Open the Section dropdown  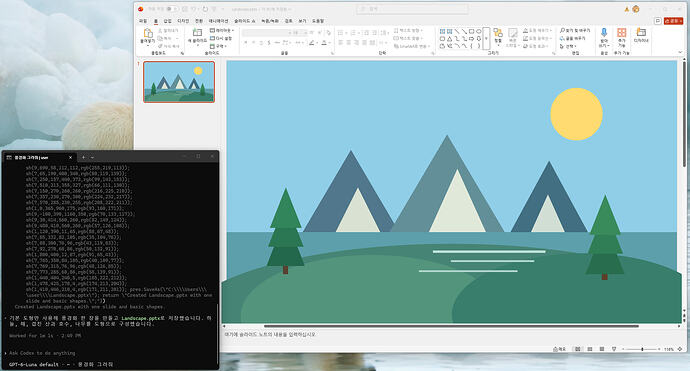(x=218, y=46)
